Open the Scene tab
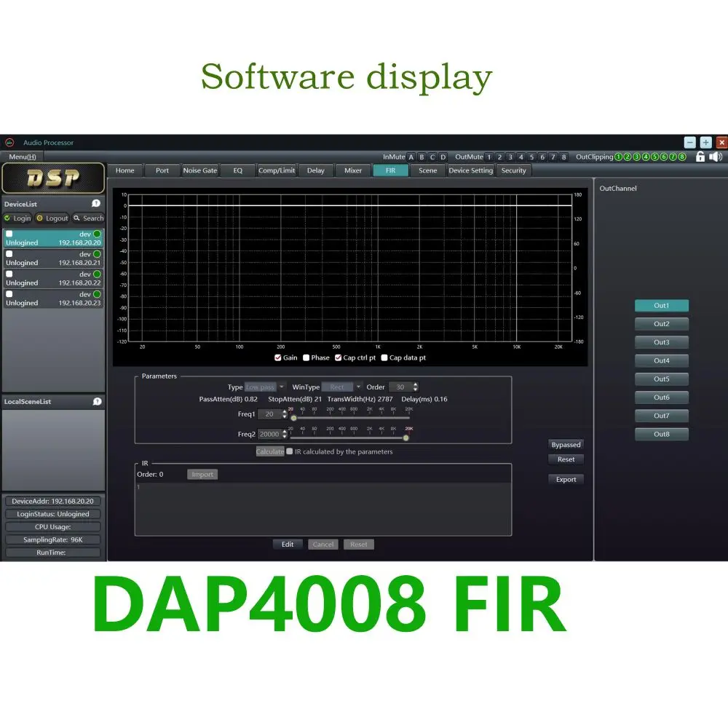Image resolution: width=728 pixels, height=728 pixels. coord(427,170)
